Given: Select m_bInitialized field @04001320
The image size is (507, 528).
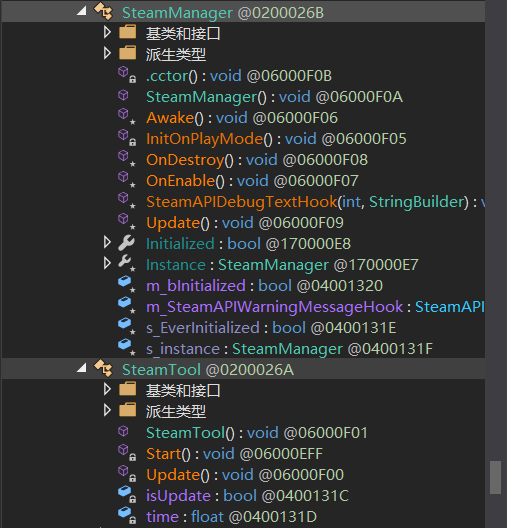Looking at the screenshot, I should [264, 286].
